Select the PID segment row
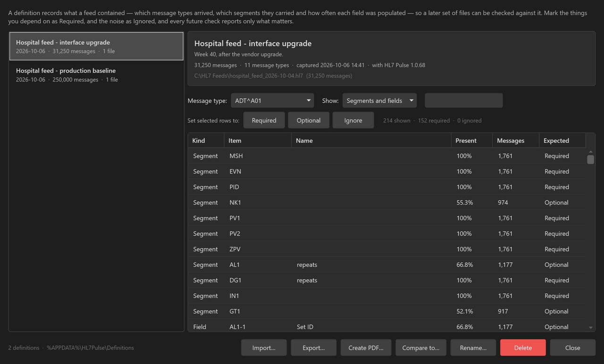This screenshot has width=604, height=364. 387,187
